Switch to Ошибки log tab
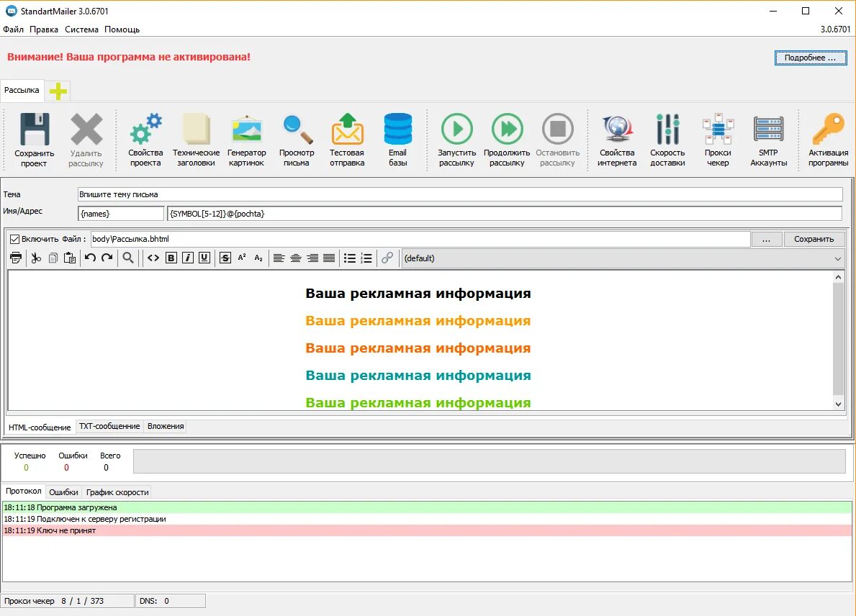Viewport: 856px width, 616px height. (x=63, y=492)
